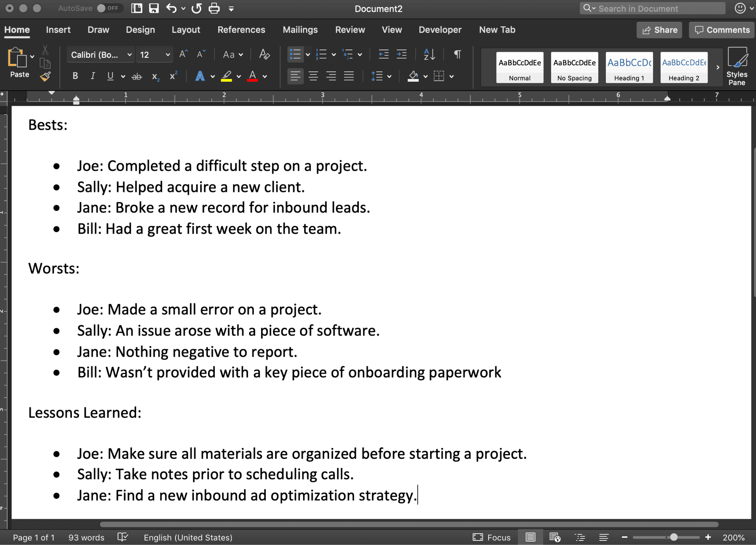Image resolution: width=756 pixels, height=545 pixels.
Task: Click spelling and grammar check icon in status bar
Action: pos(123,537)
